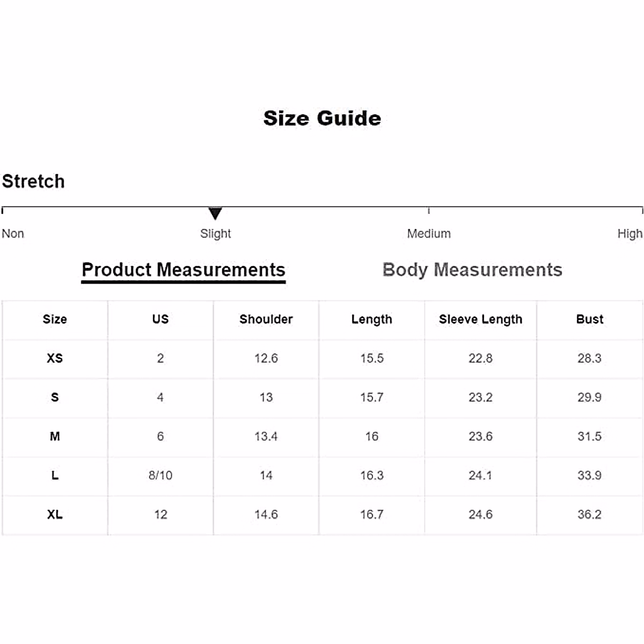Select the Medium stretch label
The image size is (644, 644).
(429, 233)
